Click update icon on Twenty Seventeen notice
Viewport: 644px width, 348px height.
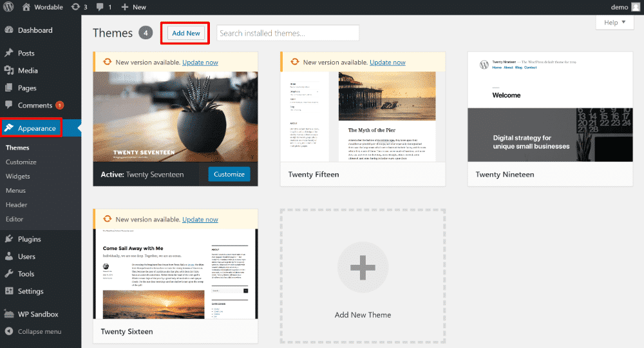tap(107, 62)
